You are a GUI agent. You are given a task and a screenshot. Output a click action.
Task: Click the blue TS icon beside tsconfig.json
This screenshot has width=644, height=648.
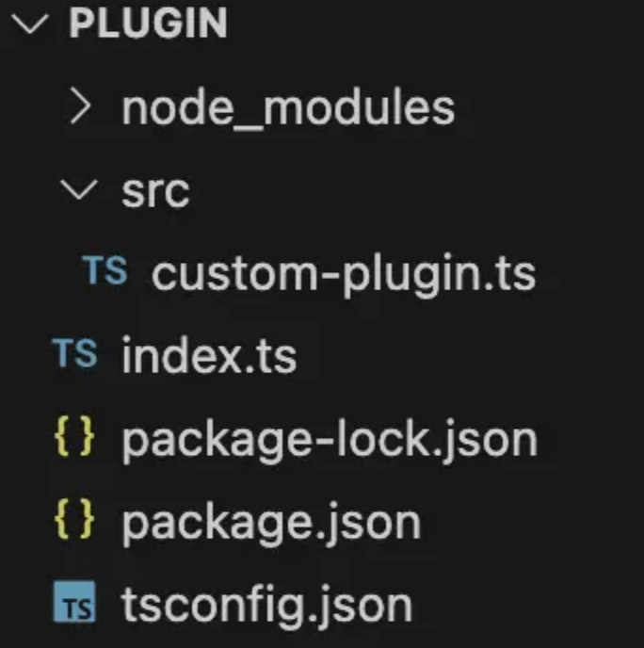click(x=74, y=602)
